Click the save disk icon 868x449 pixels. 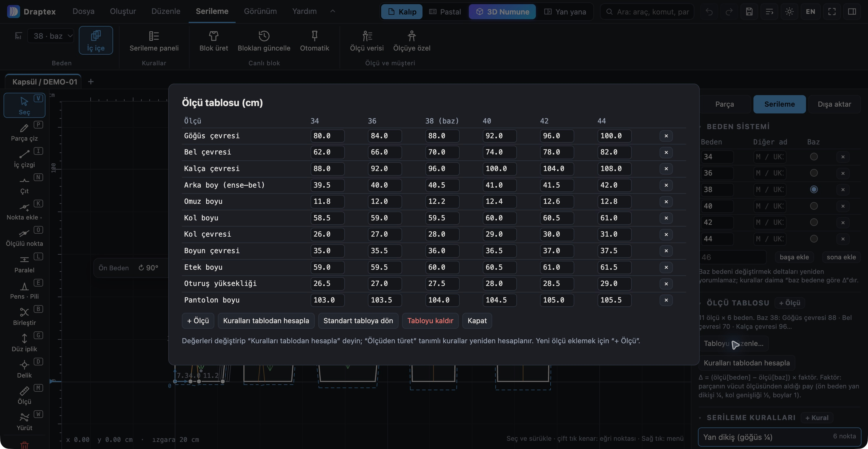[749, 12]
